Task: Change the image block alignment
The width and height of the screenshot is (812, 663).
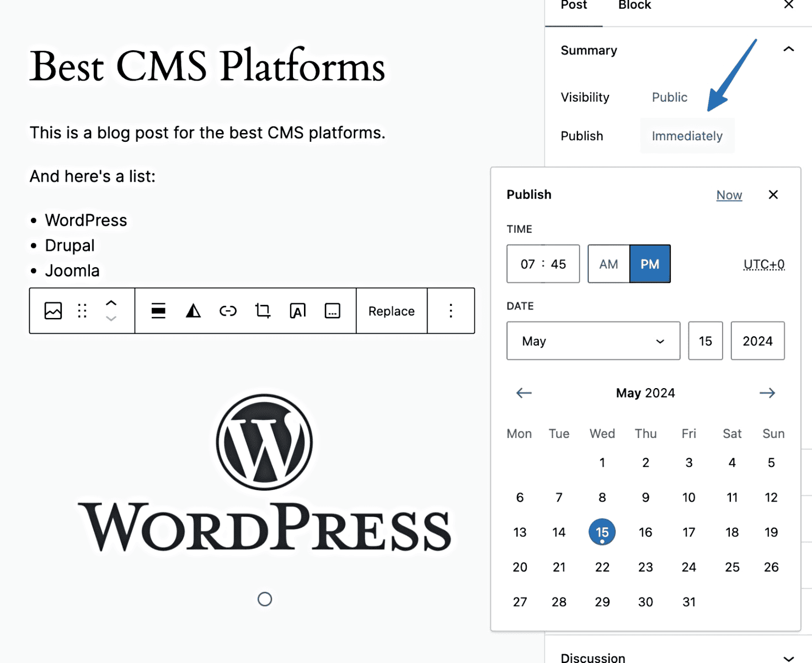Action: 158,311
